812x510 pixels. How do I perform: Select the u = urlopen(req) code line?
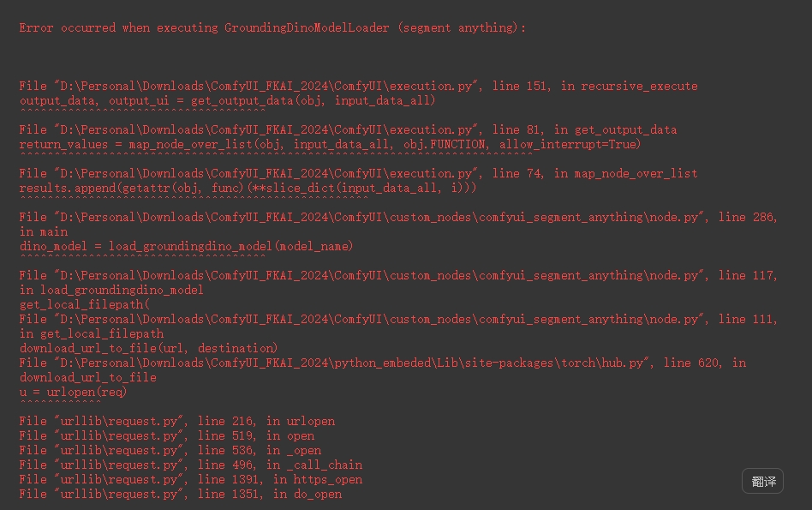click(x=73, y=392)
